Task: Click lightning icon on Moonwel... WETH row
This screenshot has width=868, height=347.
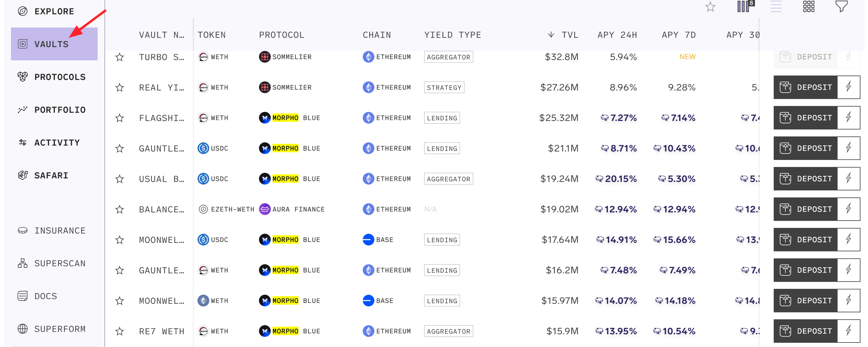Action: point(849,300)
